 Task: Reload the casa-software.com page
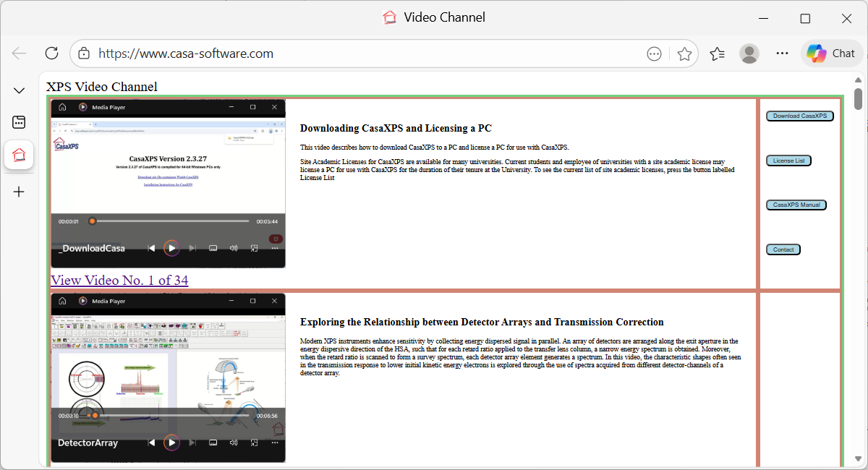[51, 53]
